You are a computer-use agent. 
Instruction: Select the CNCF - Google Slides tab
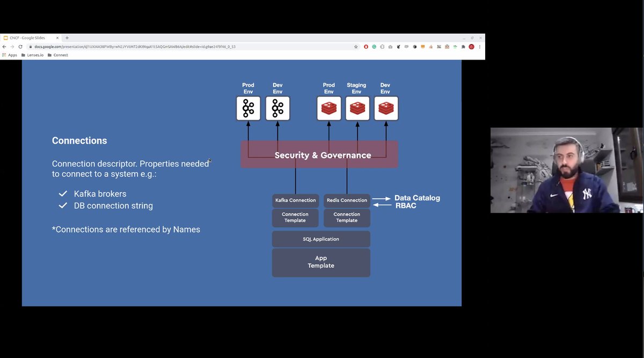[31, 38]
